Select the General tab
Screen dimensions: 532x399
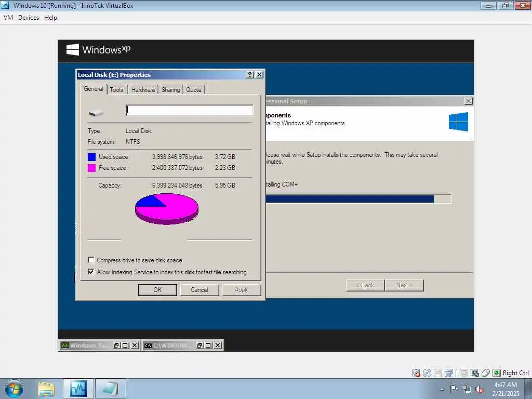click(94, 89)
